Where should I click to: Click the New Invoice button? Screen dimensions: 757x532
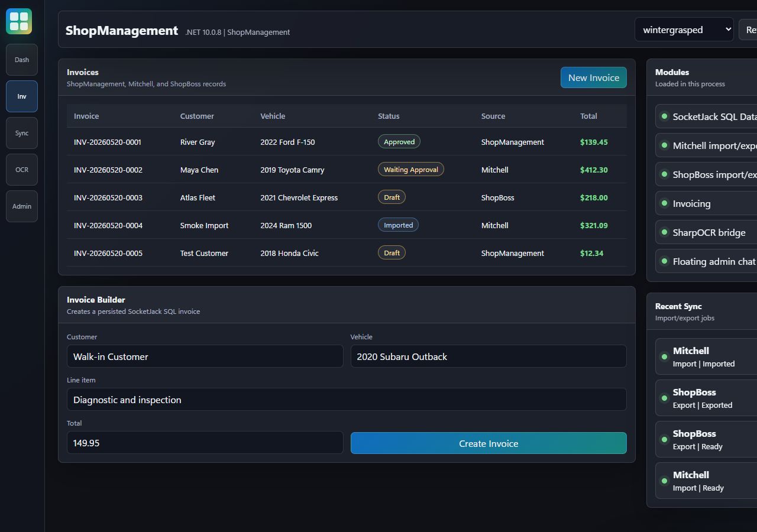pyautogui.click(x=593, y=77)
